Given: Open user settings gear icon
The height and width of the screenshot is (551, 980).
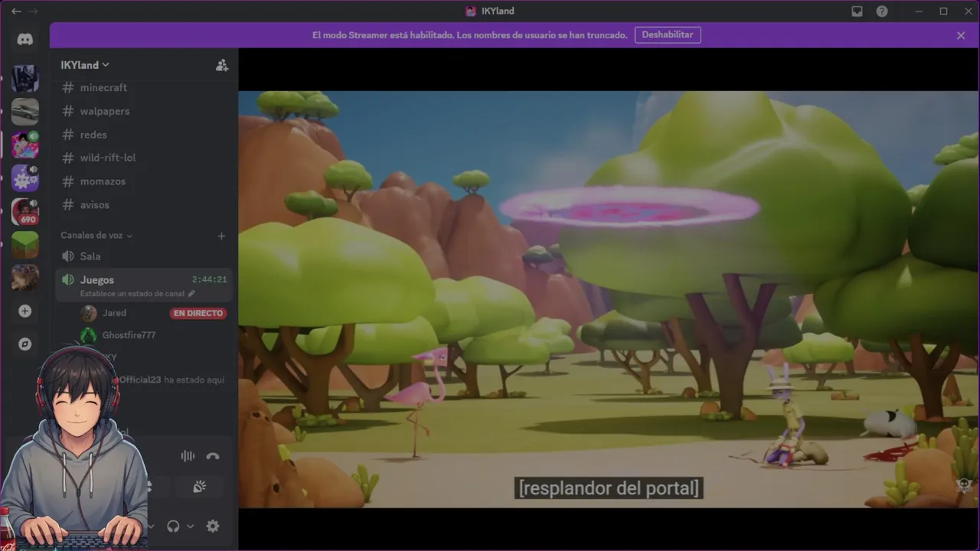Looking at the screenshot, I should (213, 526).
